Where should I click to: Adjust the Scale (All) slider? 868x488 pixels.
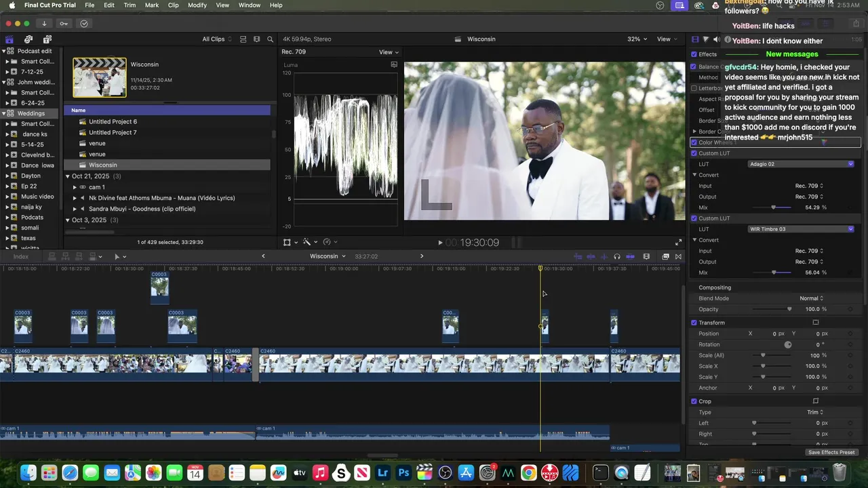763,355
